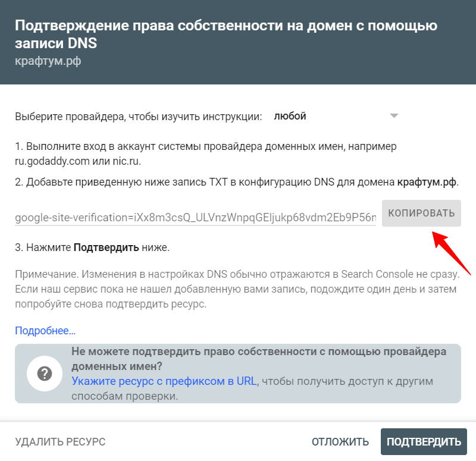Open the 'Подробнее…' link

tap(45, 331)
